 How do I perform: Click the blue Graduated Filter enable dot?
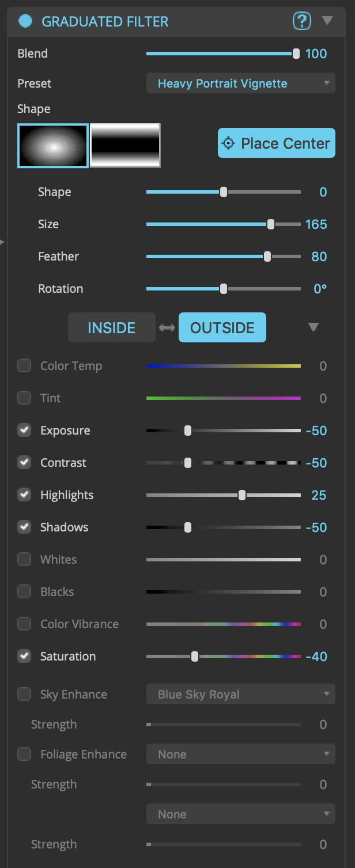point(25,22)
